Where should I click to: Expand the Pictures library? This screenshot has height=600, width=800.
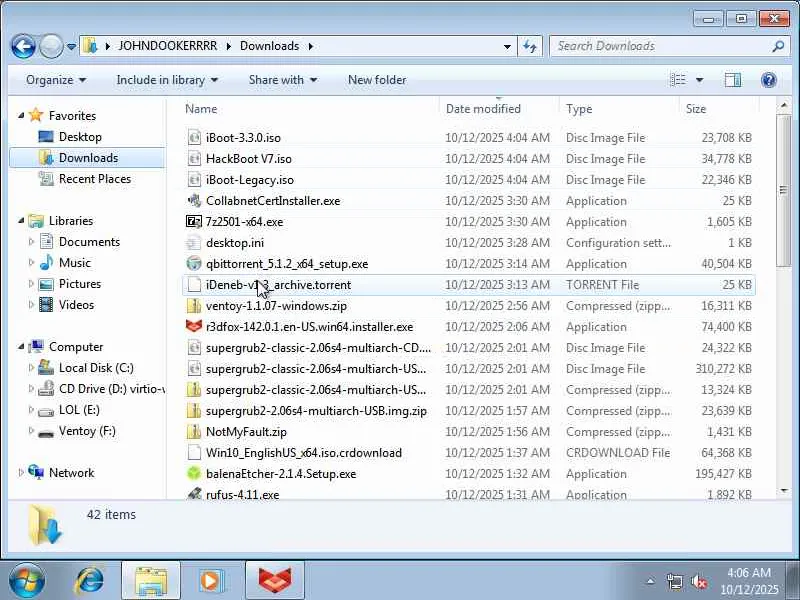point(31,284)
